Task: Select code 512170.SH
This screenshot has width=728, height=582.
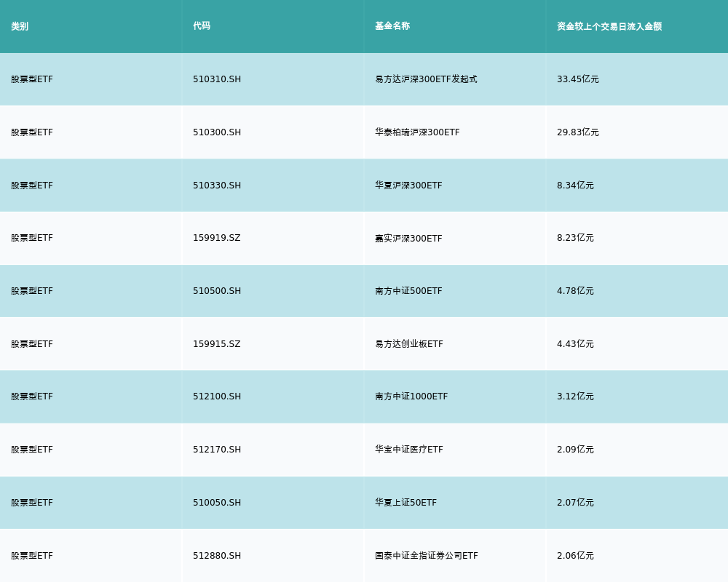Action: [217, 450]
